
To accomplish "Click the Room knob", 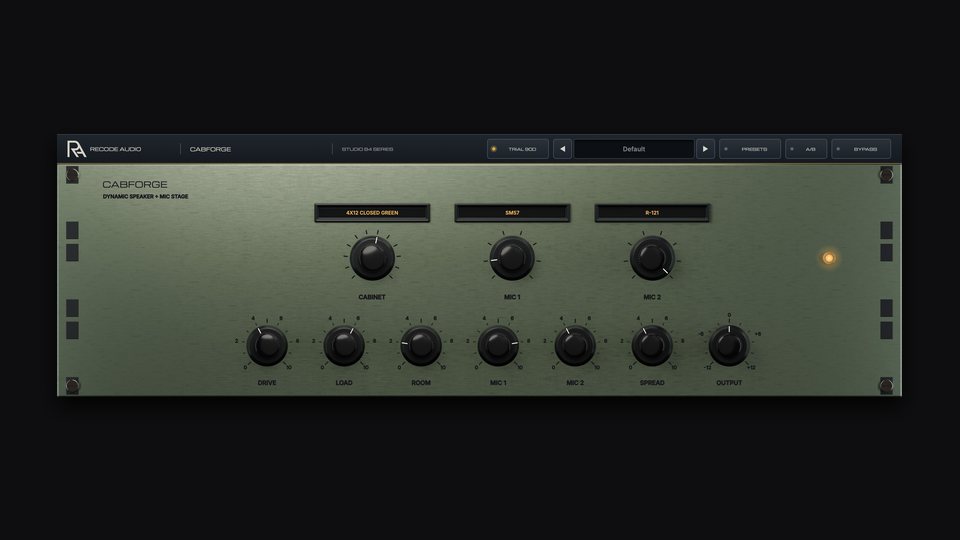I will 421,346.
